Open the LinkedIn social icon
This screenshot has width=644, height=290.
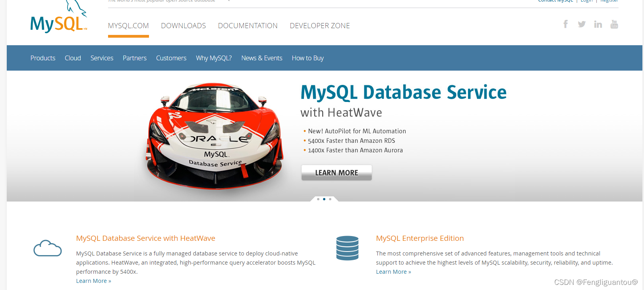click(598, 24)
